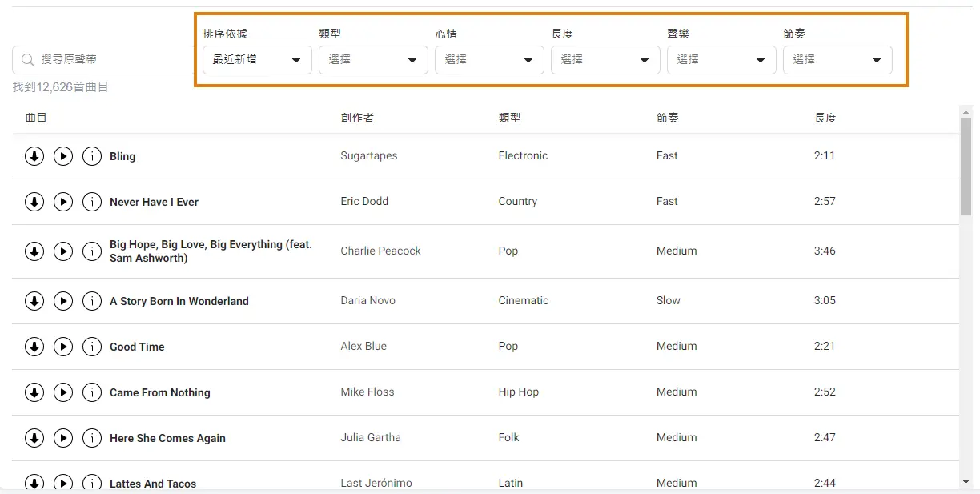Download Never Have I Ever

pyautogui.click(x=34, y=202)
